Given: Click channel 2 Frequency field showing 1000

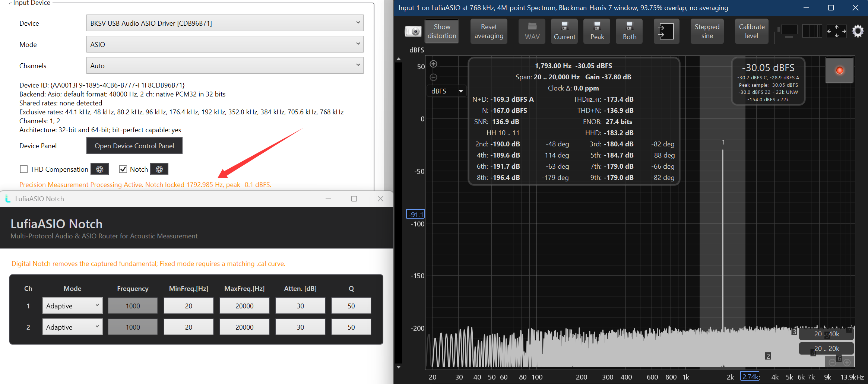Looking at the screenshot, I should [133, 327].
